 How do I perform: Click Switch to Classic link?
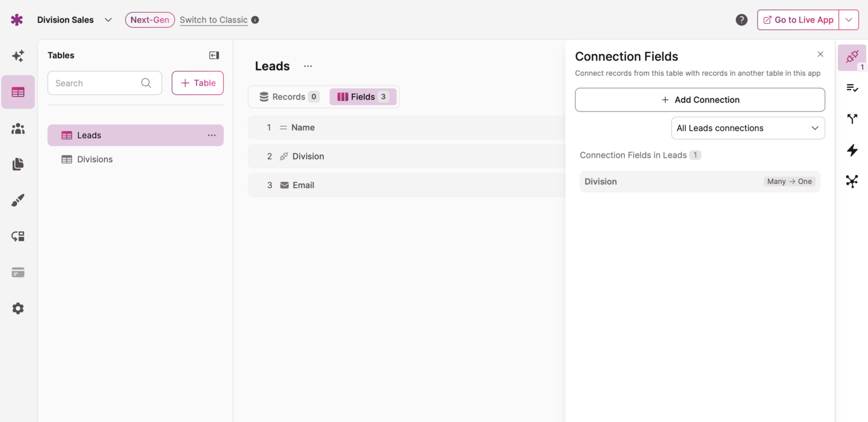point(214,20)
